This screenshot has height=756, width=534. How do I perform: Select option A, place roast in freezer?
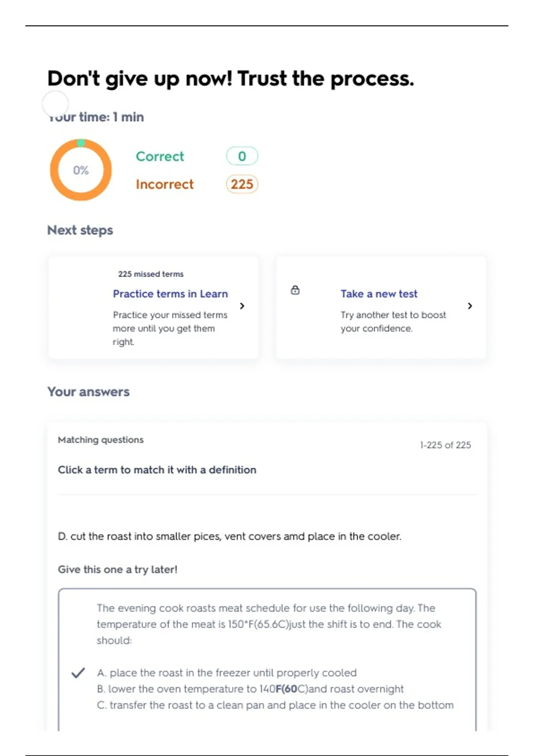tap(227, 673)
